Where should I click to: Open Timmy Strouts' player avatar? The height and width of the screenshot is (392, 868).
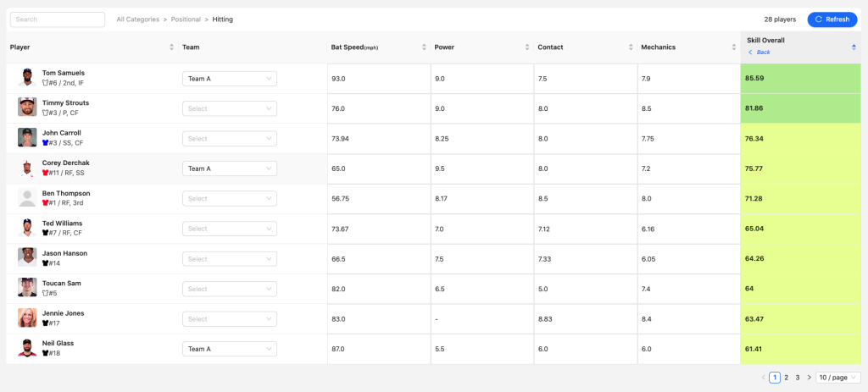pyautogui.click(x=27, y=108)
